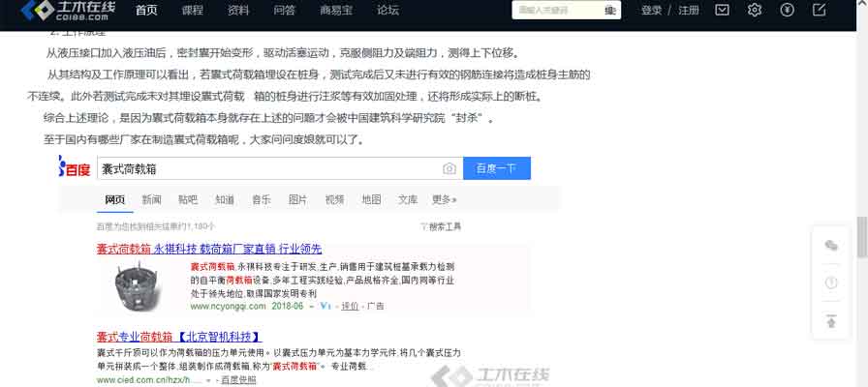868x387 pixels.
Task: Click the 注册 register link
Action: 689,11
